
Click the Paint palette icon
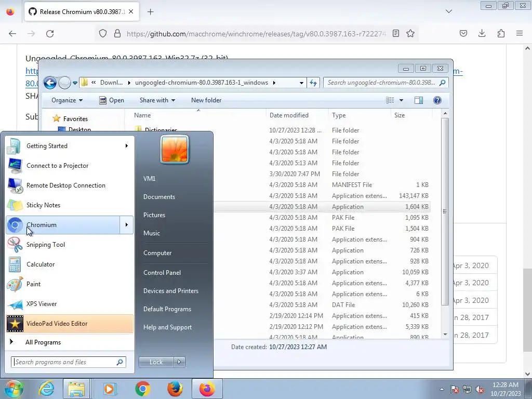point(15,284)
